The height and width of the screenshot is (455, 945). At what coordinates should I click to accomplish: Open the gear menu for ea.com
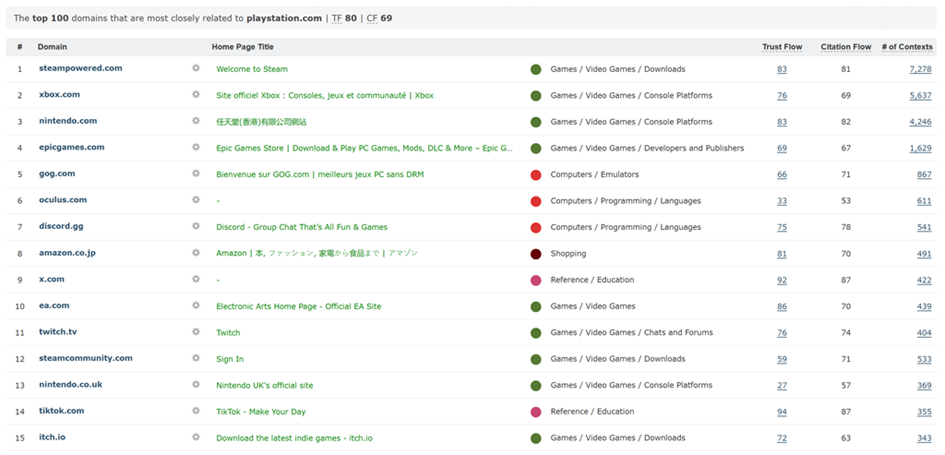[x=196, y=305]
